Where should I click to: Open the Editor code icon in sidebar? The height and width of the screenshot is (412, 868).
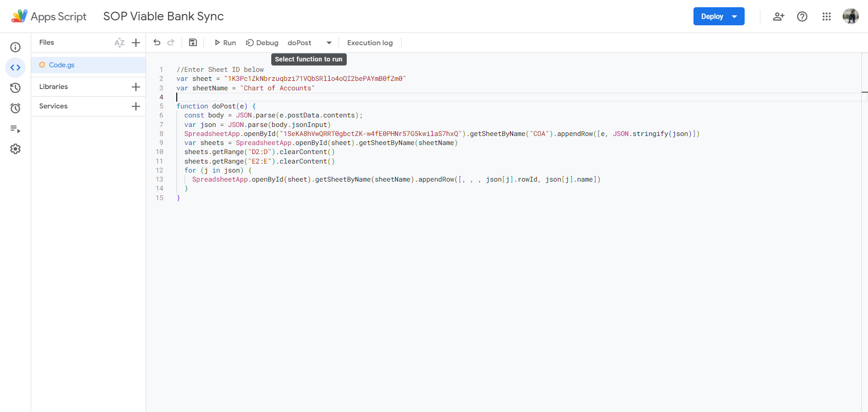[15, 68]
